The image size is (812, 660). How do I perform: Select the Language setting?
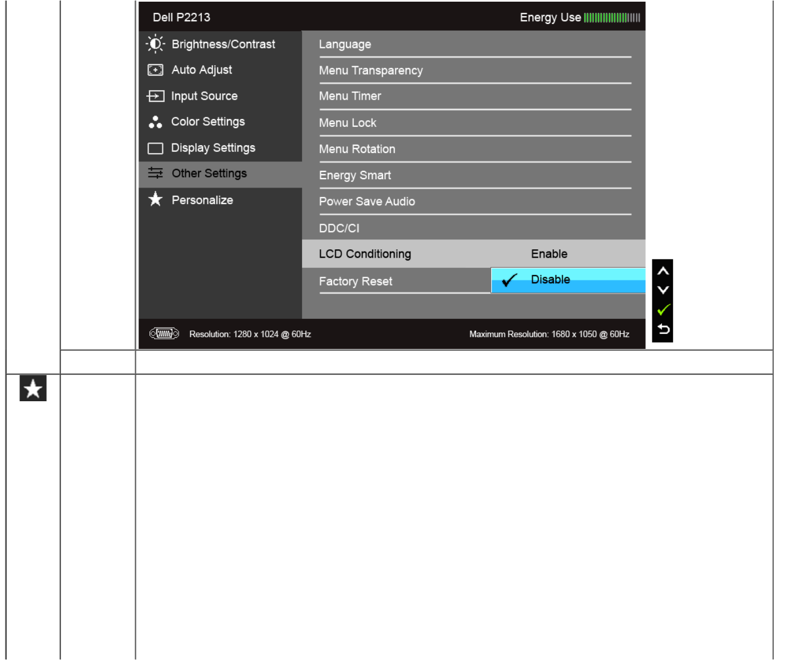click(475, 45)
